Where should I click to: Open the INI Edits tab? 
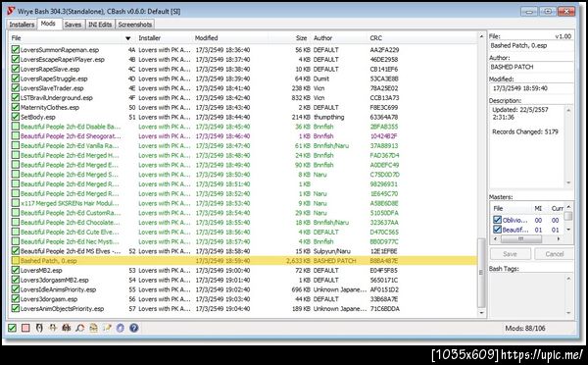coord(100,25)
